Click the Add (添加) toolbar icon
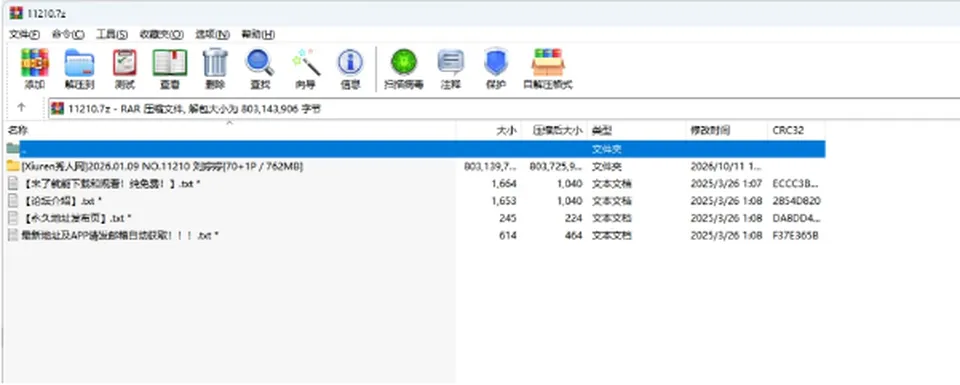This screenshot has width=960, height=385. (x=34, y=62)
